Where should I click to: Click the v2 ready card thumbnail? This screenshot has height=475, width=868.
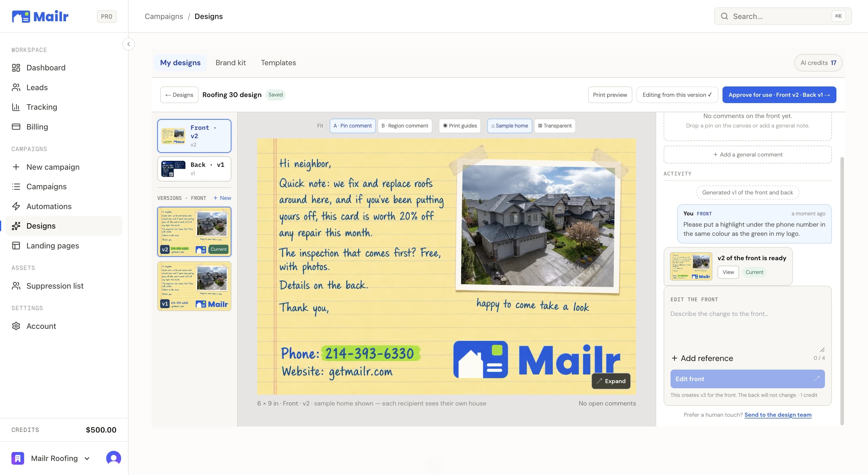pos(691,266)
